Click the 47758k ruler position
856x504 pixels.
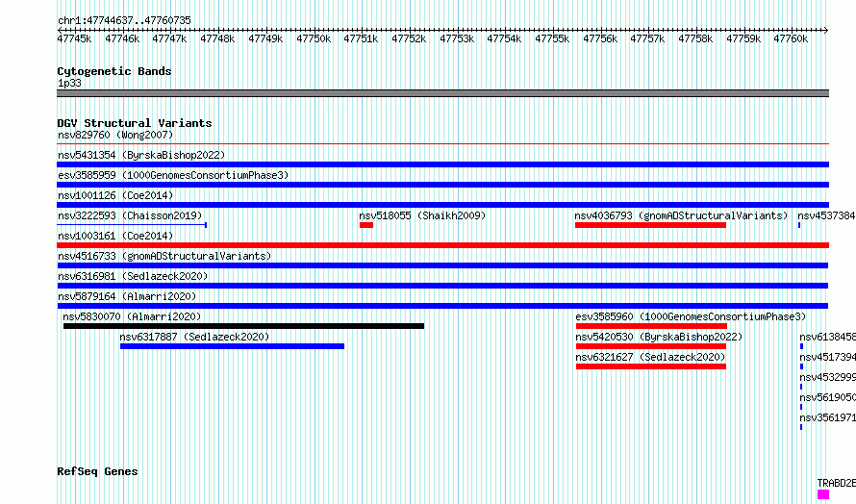[x=695, y=38]
